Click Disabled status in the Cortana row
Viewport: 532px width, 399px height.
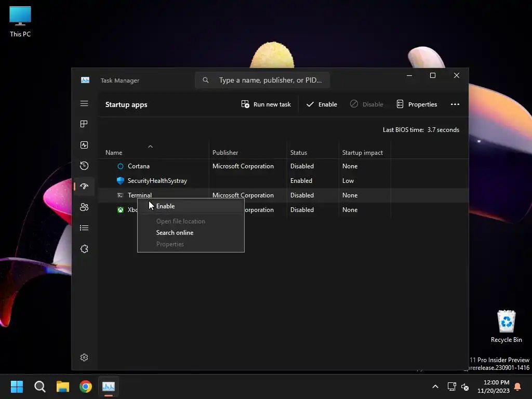tap(302, 166)
